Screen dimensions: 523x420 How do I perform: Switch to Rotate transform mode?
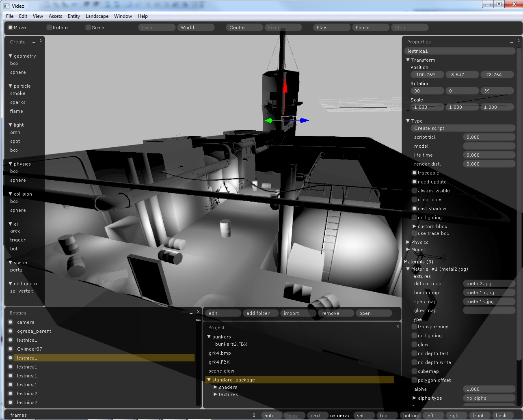tap(49, 28)
